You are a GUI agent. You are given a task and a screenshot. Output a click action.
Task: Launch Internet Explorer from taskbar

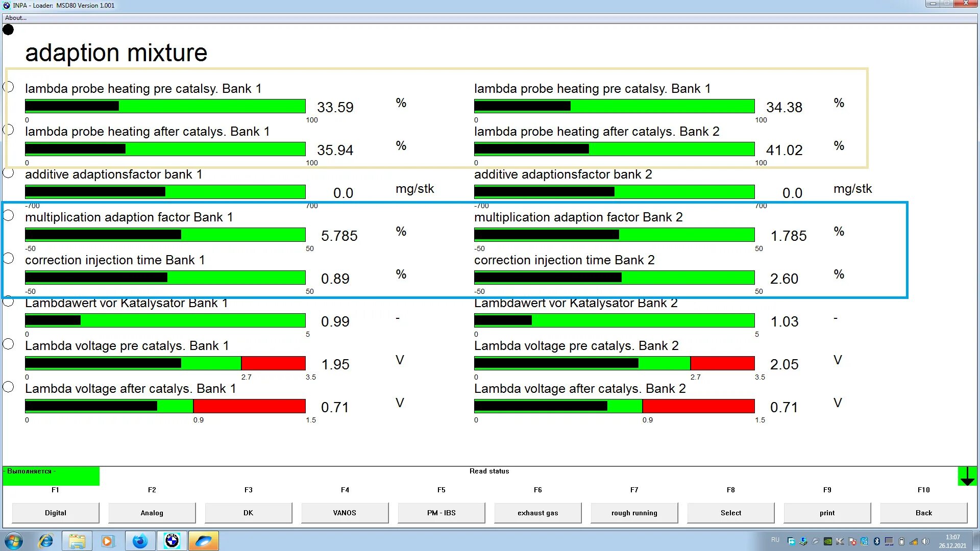tap(46, 540)
